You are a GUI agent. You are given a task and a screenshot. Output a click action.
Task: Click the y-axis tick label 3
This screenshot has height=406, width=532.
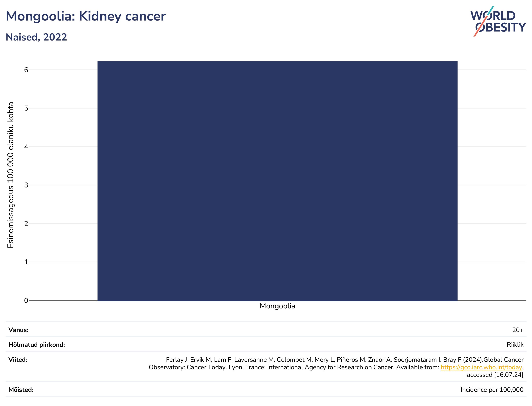point(26,185)
